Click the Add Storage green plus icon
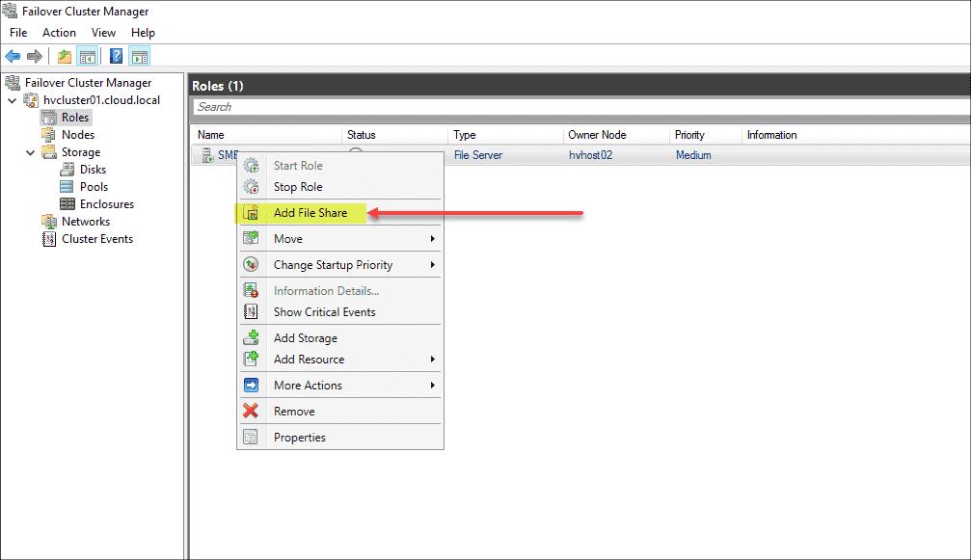 tap(252, 337)
